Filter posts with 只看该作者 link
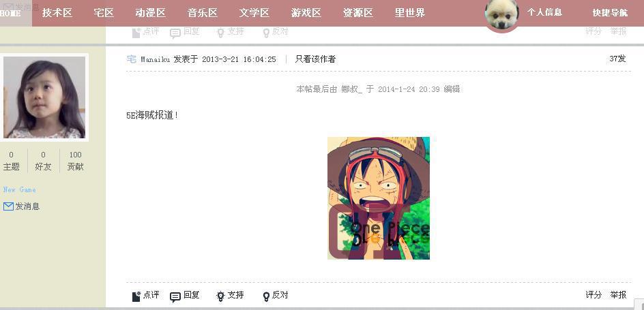The height and width of the screenshot is (310, 644). 315,59
